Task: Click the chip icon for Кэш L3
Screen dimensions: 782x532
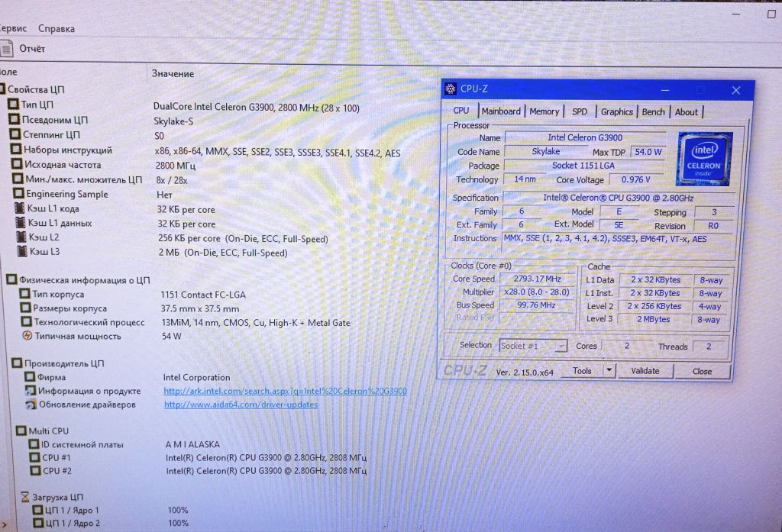Action: point(22,251)
